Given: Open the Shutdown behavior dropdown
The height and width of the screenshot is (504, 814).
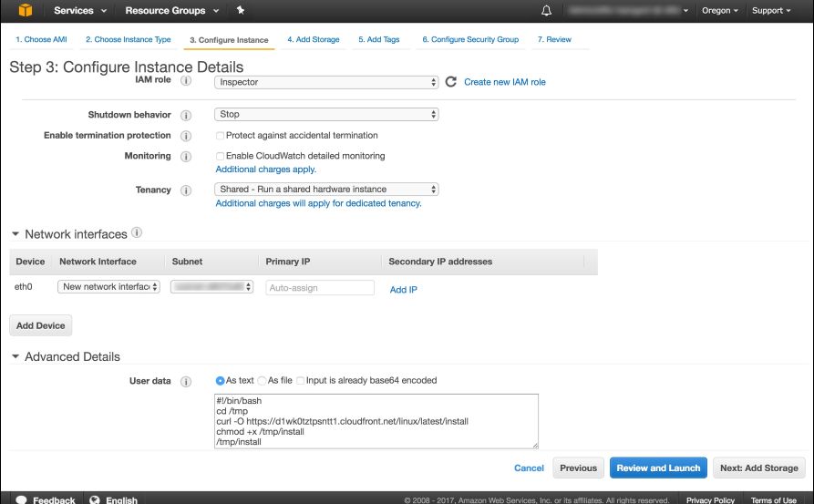Looking at the screenshot, I should tap(326, 114).
